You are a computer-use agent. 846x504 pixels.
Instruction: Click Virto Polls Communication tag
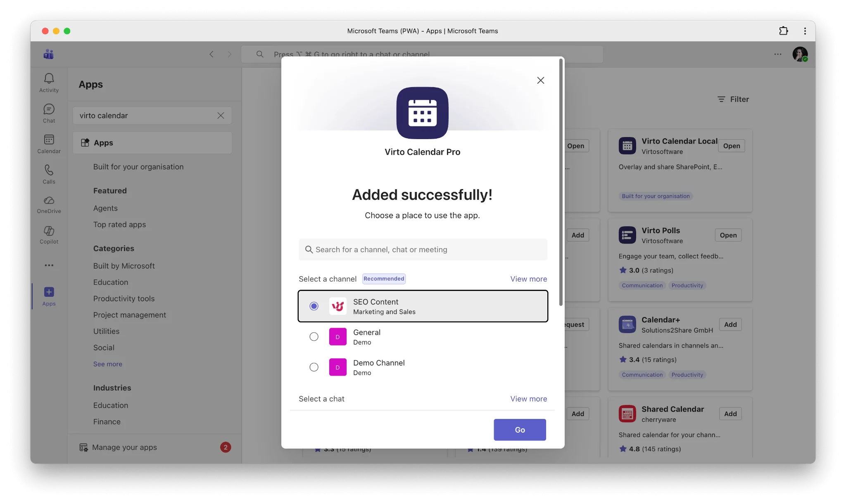(x=642, y=286)
